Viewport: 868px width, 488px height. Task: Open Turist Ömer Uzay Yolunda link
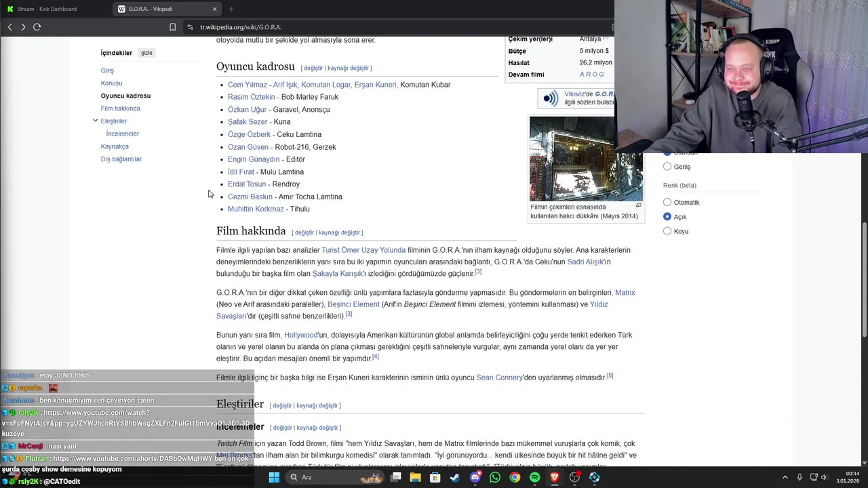(x=363, y=250)
